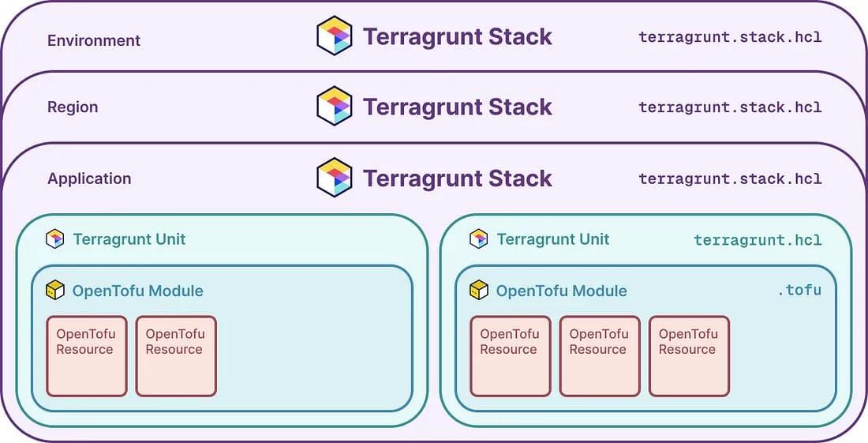Click terragrunt.stack.hcl in Environment row

pyautogui.click(x=730, y=37)
